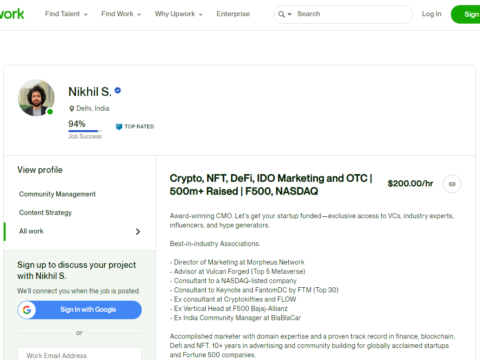
Task: Click the green online status dot
Action: (x=50, y=112)
